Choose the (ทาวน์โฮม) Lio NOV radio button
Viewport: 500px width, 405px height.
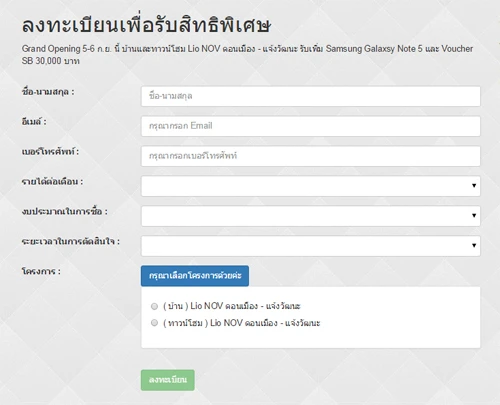tap(154, 323)
